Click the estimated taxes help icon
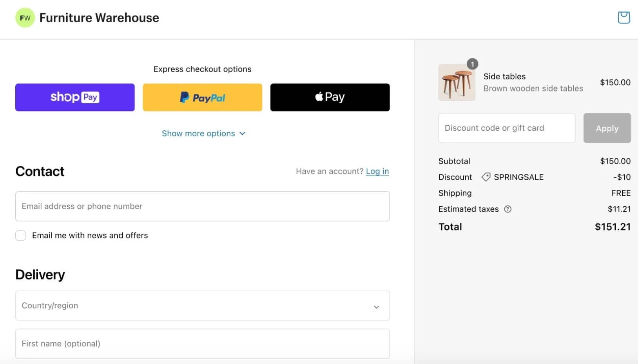Image resolution: width=638 pixels, height=364 pixels. point(507,209)
